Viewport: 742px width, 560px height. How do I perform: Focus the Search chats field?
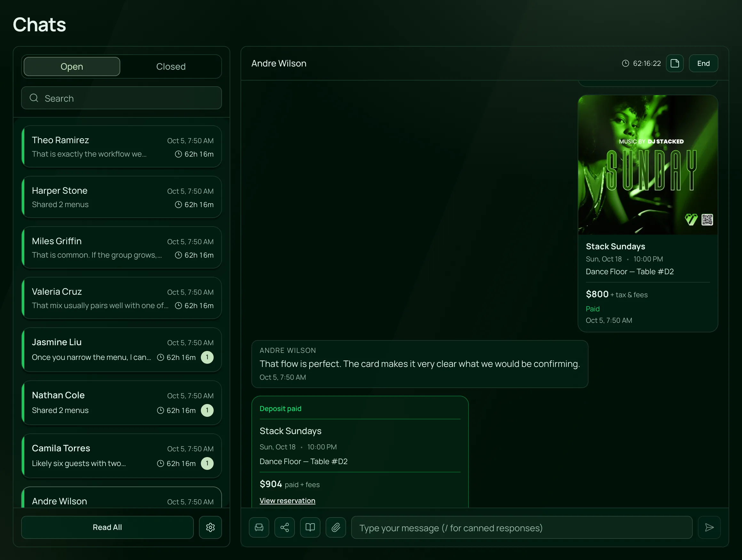[x=122, y=98]
